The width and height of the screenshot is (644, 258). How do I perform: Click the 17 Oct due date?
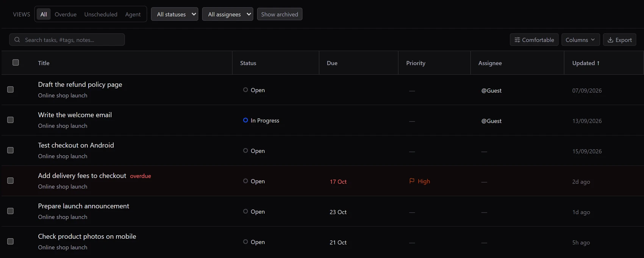pyautogui.click(x=338, y=181)
